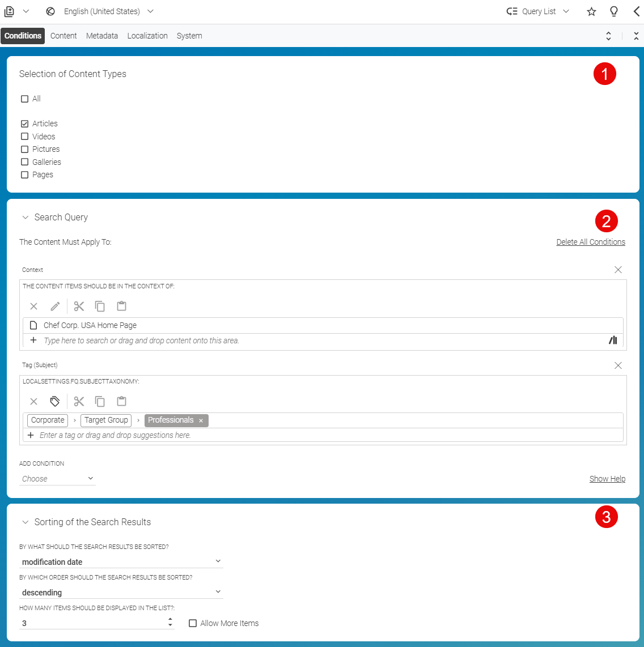This screenshot has height=647, width=644.
Task: Click the filter icon at end of Context row
Action: [613, 340]
